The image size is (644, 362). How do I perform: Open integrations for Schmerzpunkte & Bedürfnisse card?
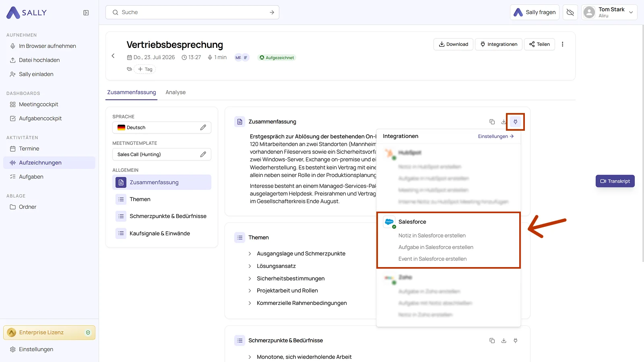point(516,341)
